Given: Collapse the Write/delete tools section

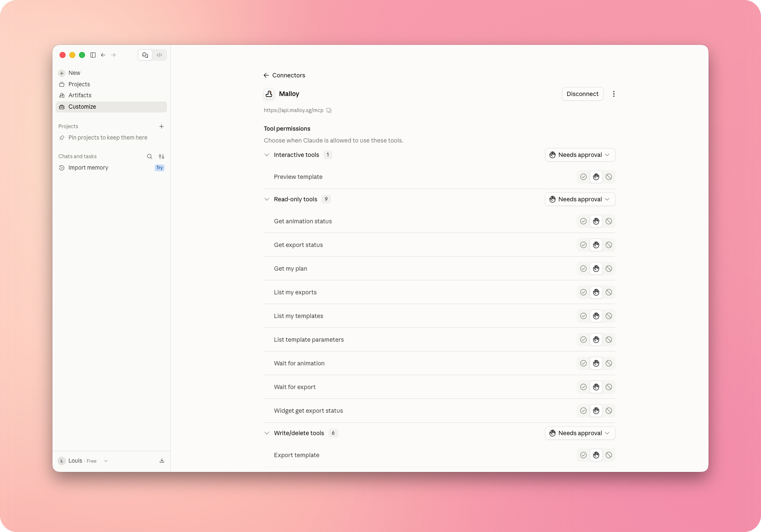Looking at the screenshot, I should (x=267, y=433).
